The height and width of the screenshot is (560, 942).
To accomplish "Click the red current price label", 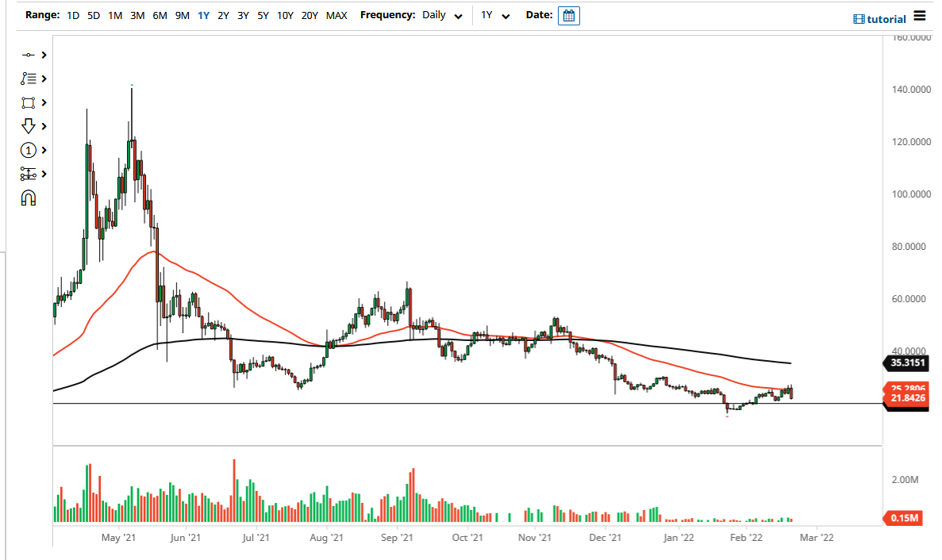I will [x=905, y=393].
